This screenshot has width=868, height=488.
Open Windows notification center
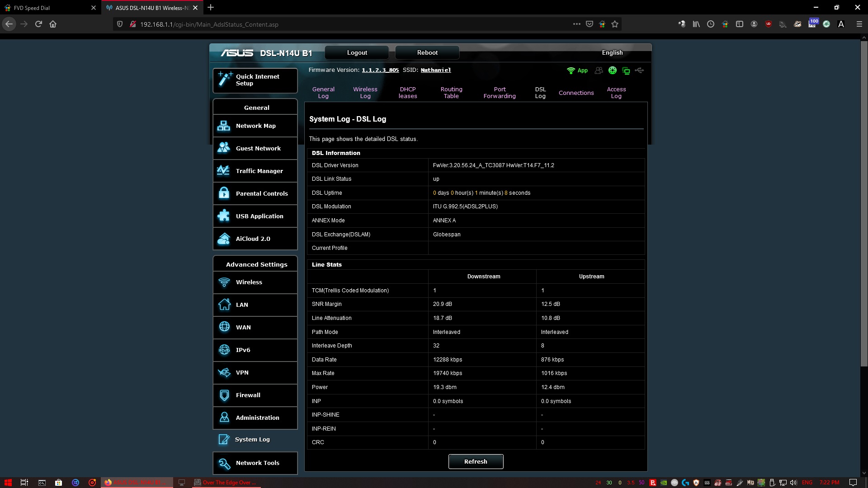click(853, 483)
